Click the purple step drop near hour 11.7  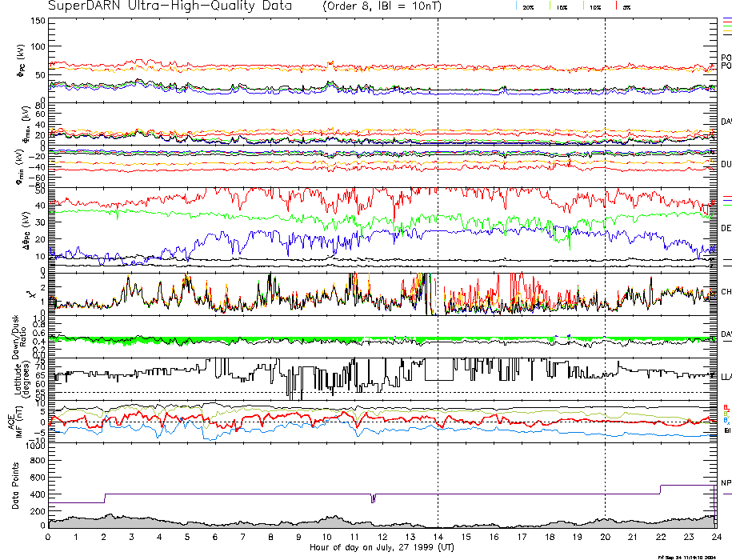pyautogui.click(x=373, y=498)
